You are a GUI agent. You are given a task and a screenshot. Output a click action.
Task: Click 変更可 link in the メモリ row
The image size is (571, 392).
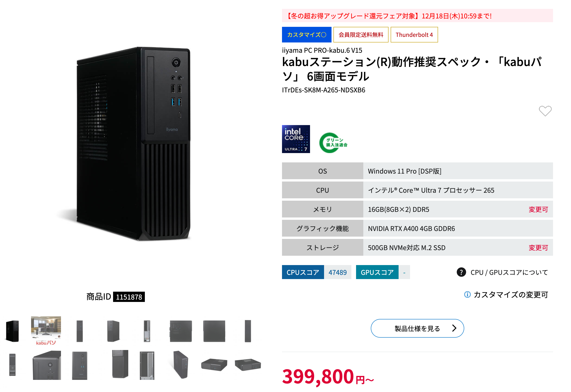click(x=538, y=209)
